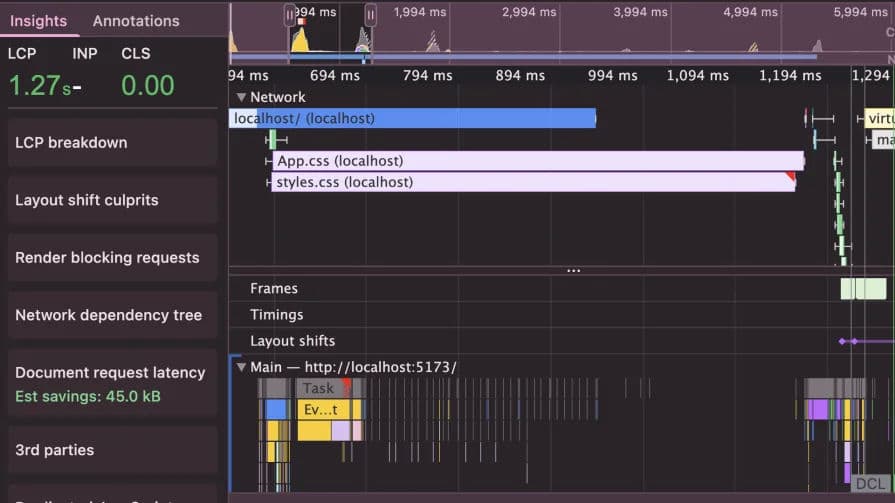Click the Est savings: 45.0 kB text
The width and height of the screenshot is (895, 503).
88,396
